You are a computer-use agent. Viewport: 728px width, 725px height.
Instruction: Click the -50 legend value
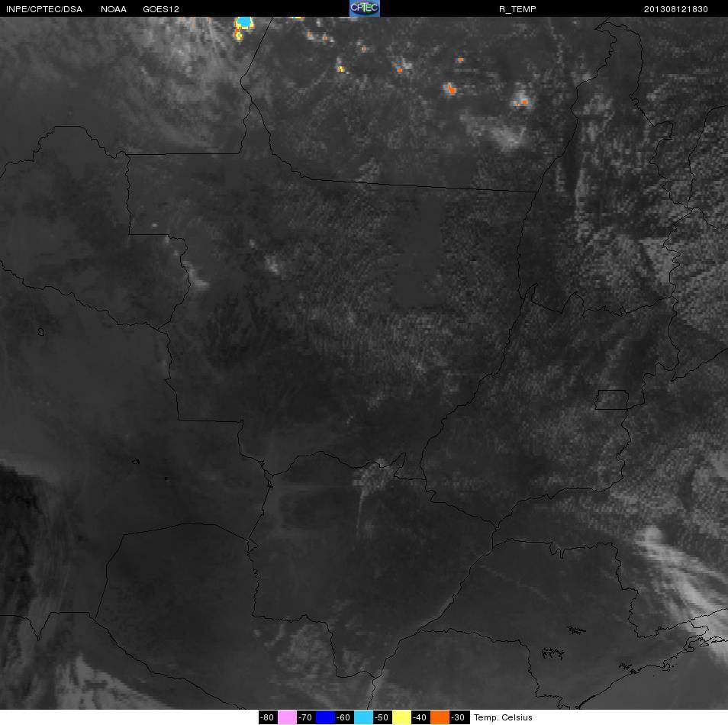coord(382,717)
